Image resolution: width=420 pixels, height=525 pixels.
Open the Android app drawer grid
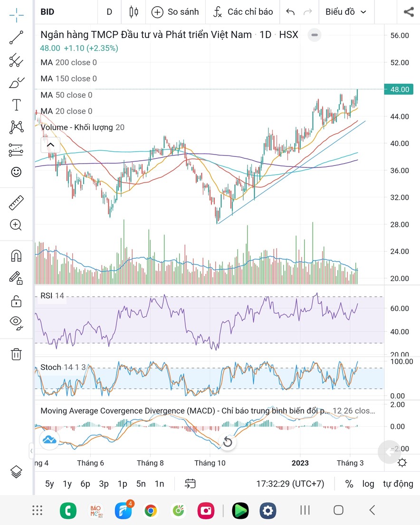click(x=37, y=510)
